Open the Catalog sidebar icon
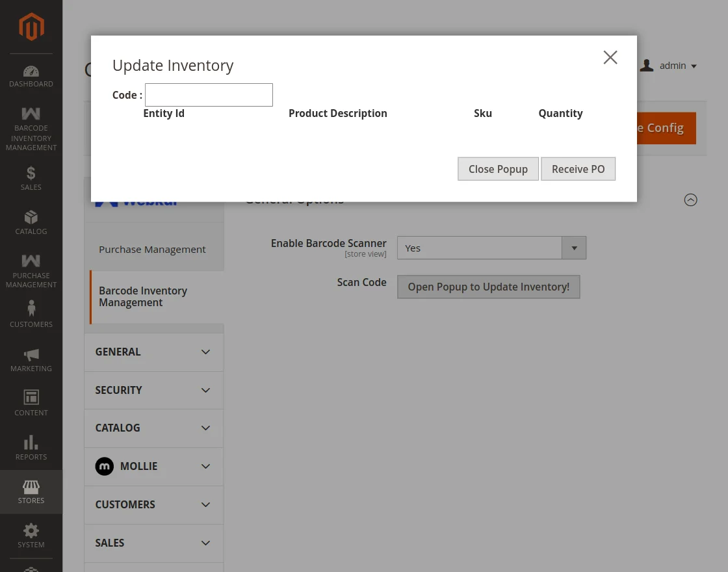The image size is (728, 572). point(31,217)
